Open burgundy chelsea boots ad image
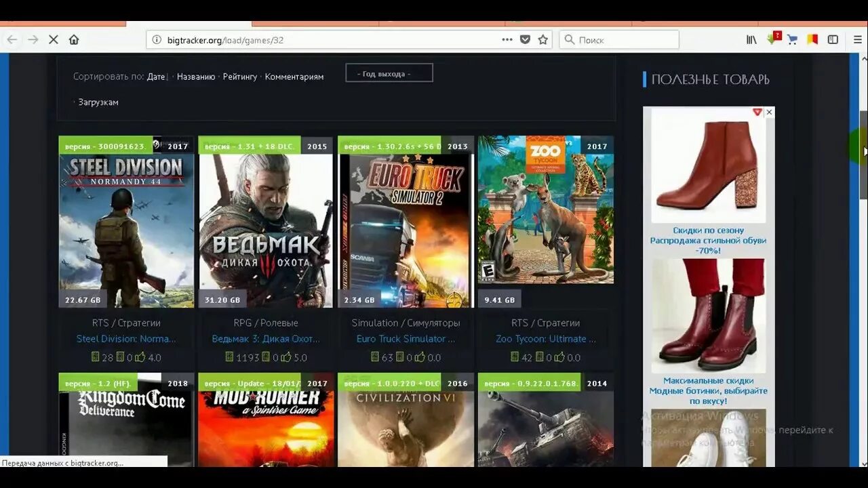This screenshot has height=488, width=868. tap(709, 316)
